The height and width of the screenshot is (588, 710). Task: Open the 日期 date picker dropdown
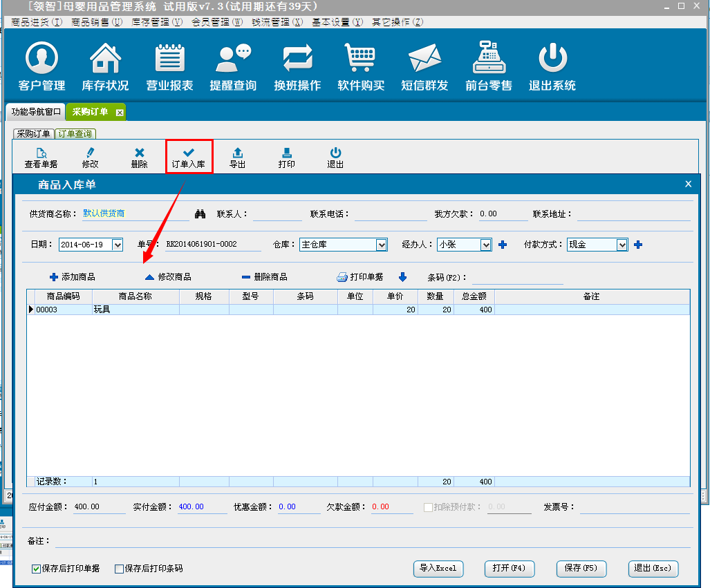point(117,245)
